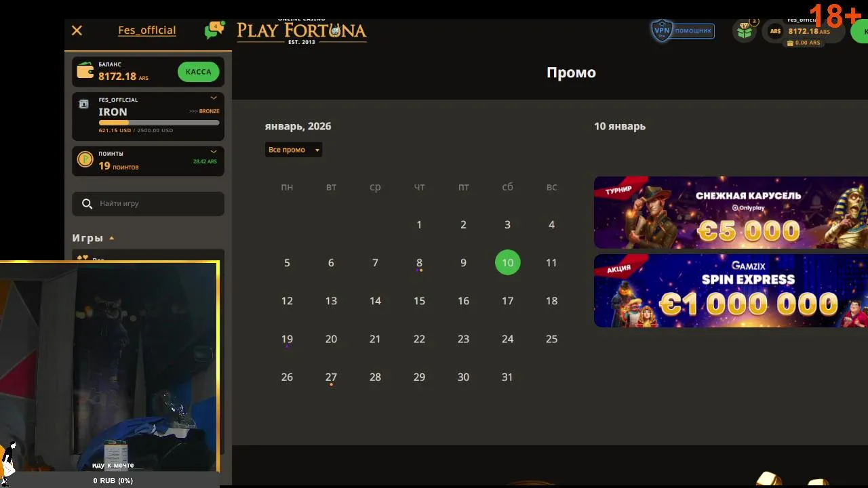Click the IRON level progress bar
Image resolution: width=868 pixels, height=488 pixels.
coord(159,123)
